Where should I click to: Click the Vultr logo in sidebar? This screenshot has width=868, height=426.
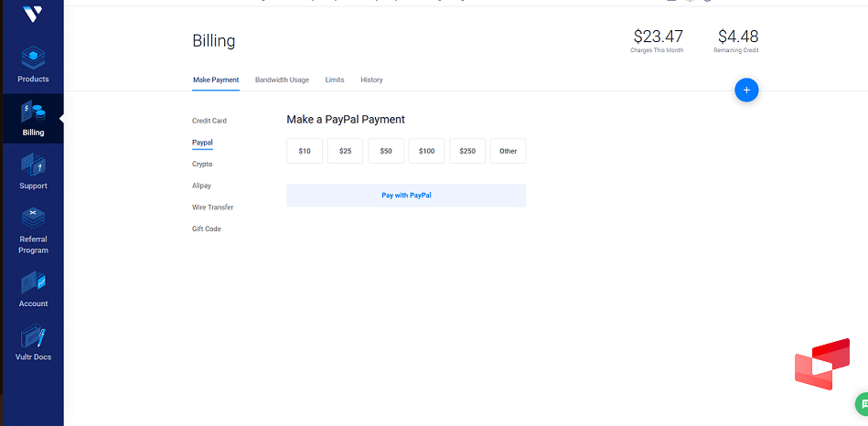point(33,13)
